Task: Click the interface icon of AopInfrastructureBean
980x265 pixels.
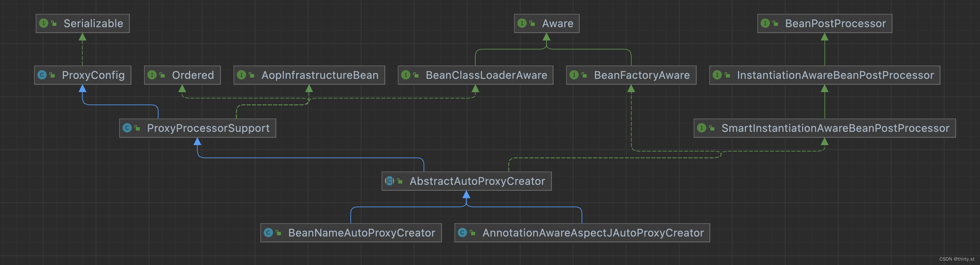Action: (x=242, y=75)
